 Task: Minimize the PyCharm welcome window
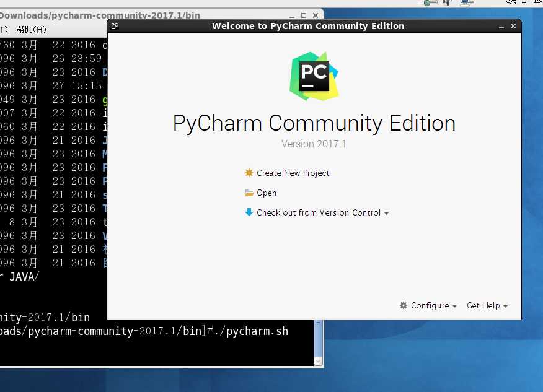point(501,27)
